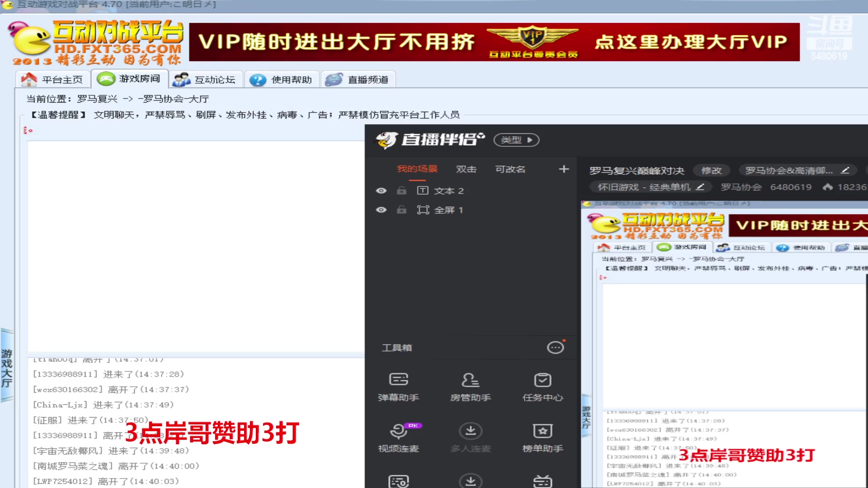
Task: Click the text source icon for 文本 2
Action: coord(422,191)
